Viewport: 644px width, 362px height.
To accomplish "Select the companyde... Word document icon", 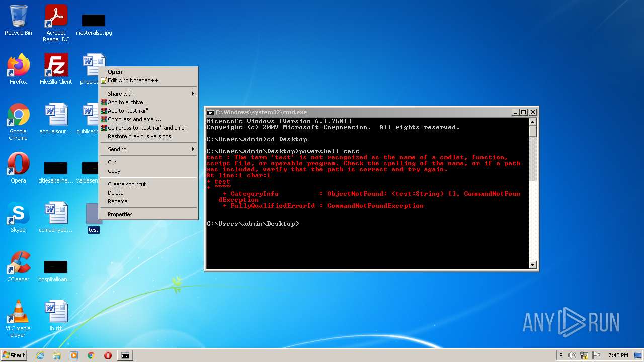I will (x=56, y=217).
